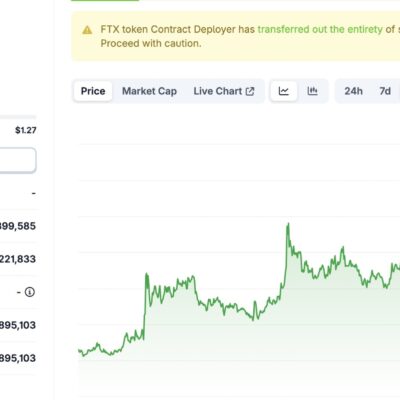Switch to the Market Cap tab
This screenshot has height=400, width=400.
149,91
